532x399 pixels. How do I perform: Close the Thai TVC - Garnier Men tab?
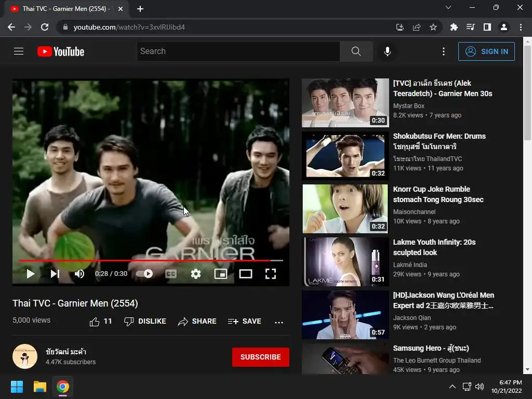tap(120, 9)
